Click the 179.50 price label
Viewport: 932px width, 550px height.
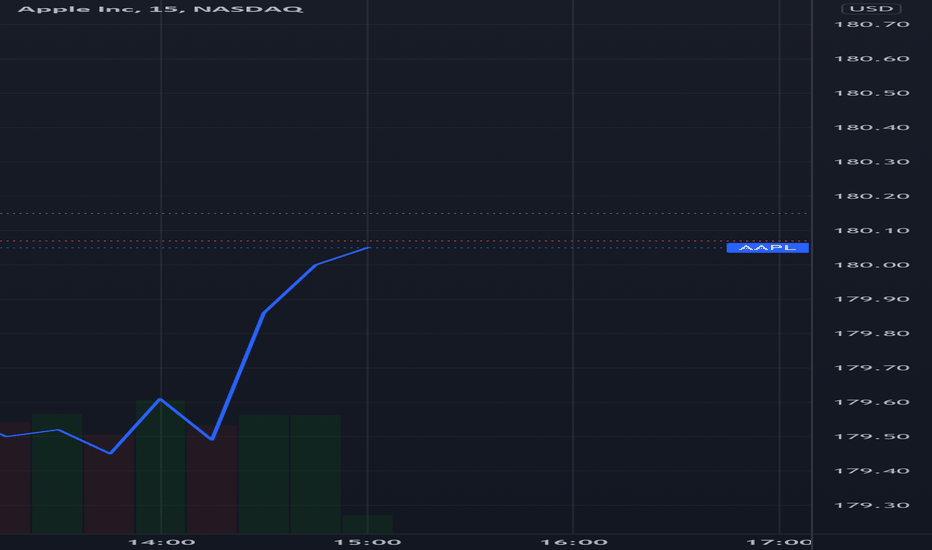(872, 436)
